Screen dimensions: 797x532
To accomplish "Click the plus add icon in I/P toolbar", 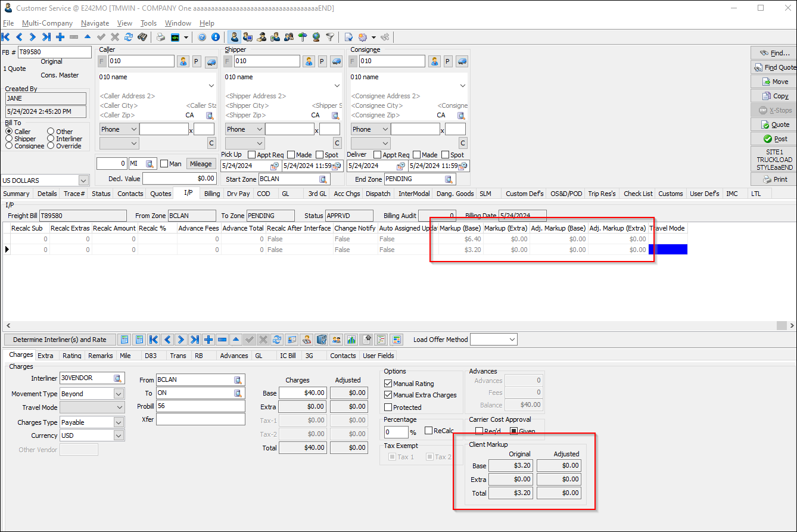I will pyautogui.click(x=208, y=340).
